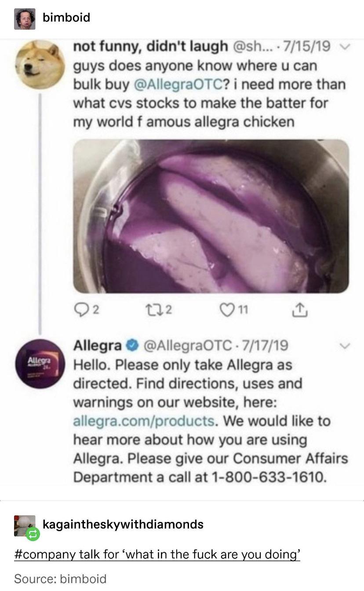Click the retweet arrows icon

[138, 312]
